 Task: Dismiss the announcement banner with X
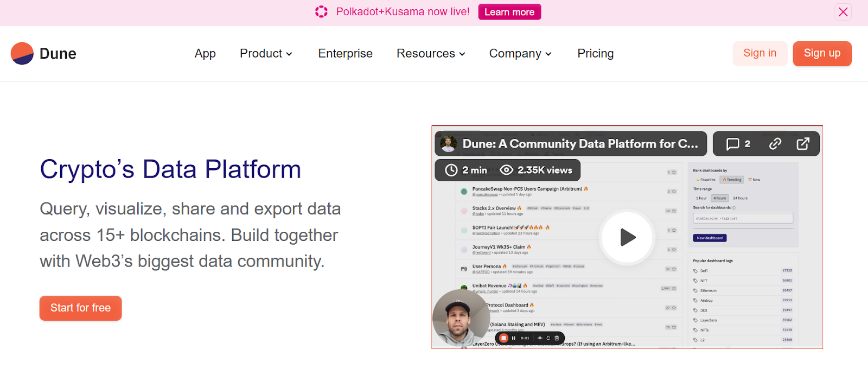coord(843,12)
